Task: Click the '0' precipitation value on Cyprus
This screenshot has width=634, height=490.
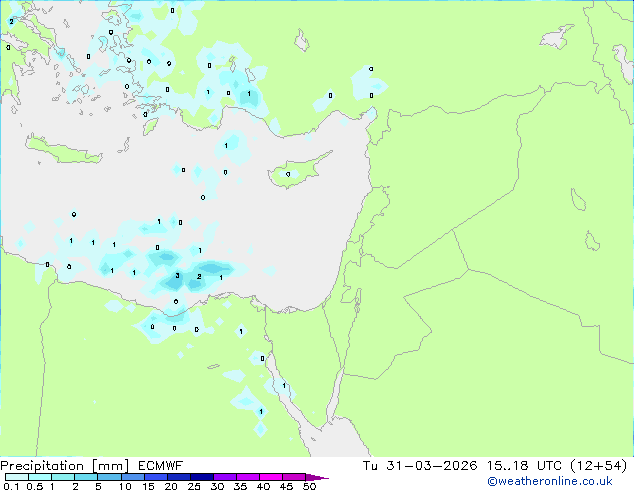Action: coord(288,175)
